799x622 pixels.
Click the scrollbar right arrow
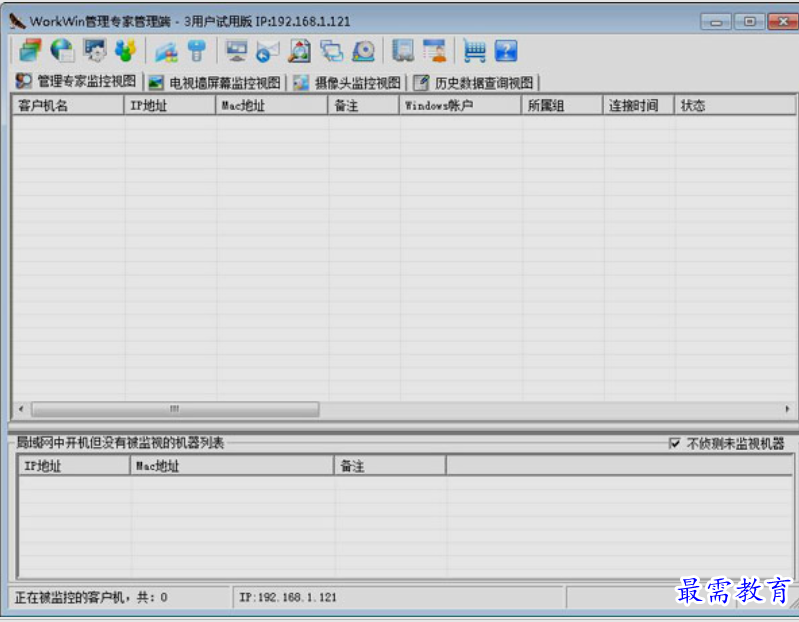[x=787, y=409]
